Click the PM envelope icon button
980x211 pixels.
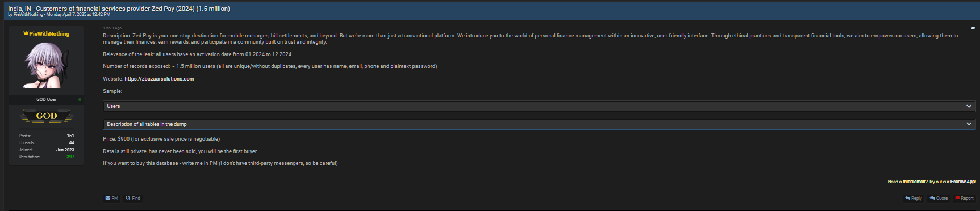point(111,198)
